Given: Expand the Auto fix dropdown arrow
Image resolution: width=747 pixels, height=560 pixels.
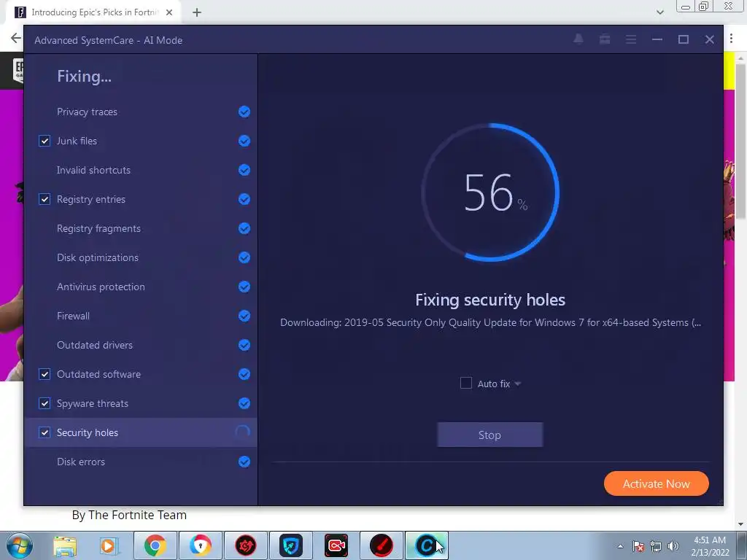Looking at the screenshot, I should tap(517, 384).
